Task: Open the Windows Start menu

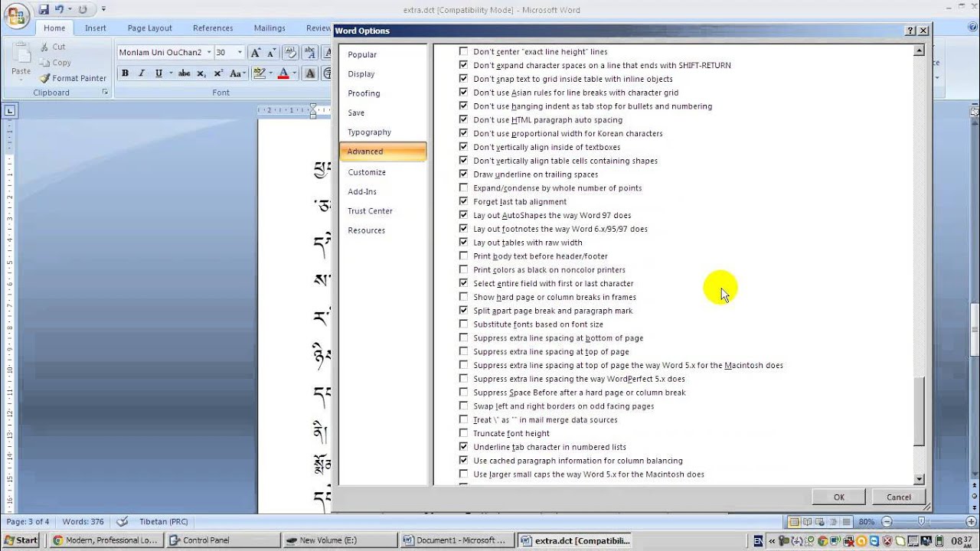Action: tap(21, 540)
